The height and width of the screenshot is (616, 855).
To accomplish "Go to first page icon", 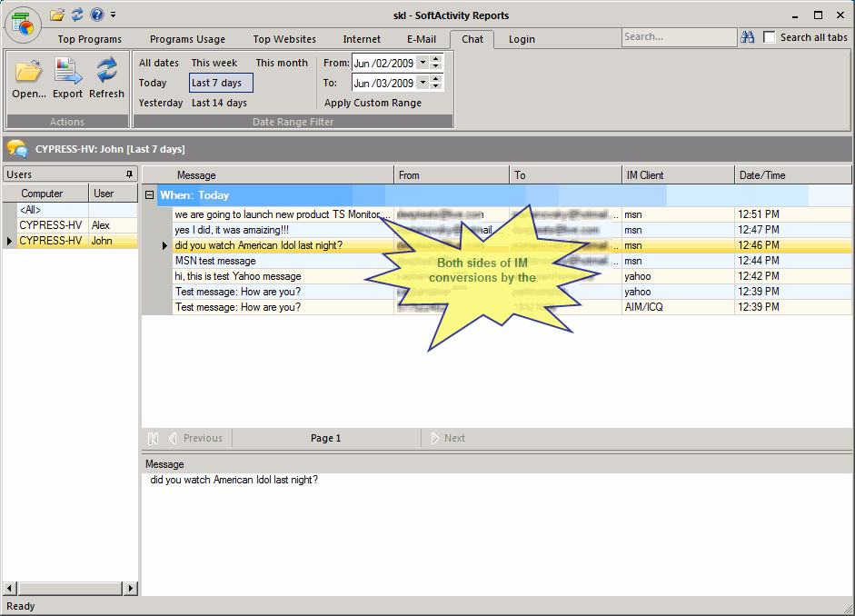I will pyautogui.click(x=154, y=438).
